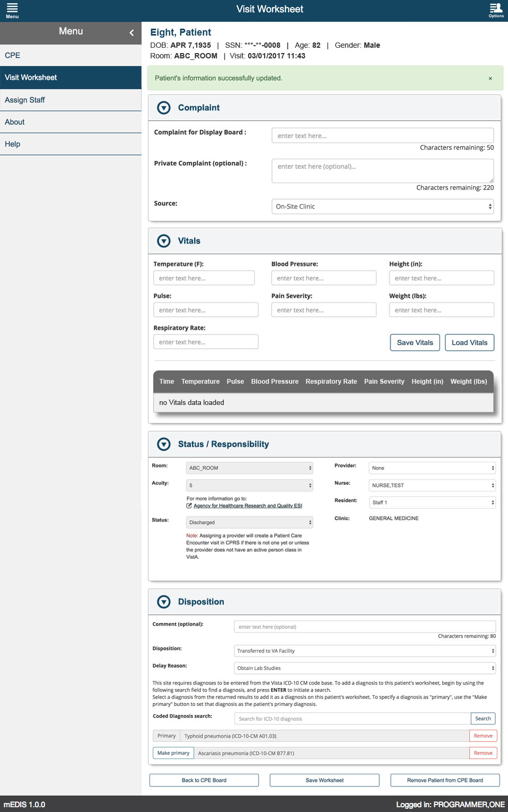Click the GENERAL MEDICINE clinic value
Viewport: 508px width, 812px height.
[x=394, y=519]
